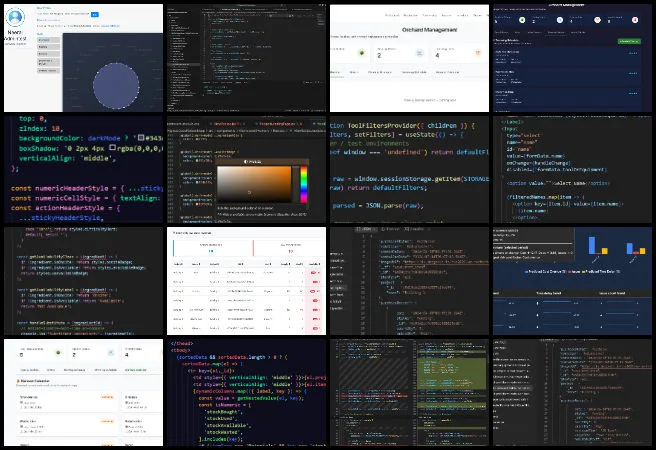Open the thumbnail with blue and yellow bar chart
Screen dimensions: 656x450
[x=572, y=281]
